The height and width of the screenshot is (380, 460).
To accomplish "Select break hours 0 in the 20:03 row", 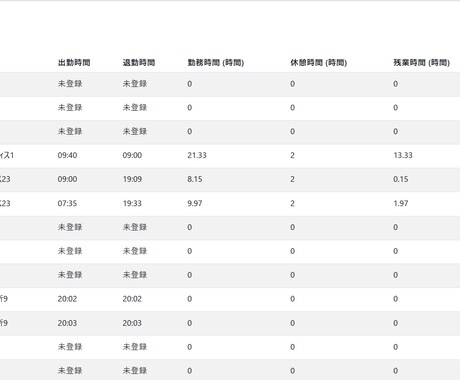I will click(293, 323).
